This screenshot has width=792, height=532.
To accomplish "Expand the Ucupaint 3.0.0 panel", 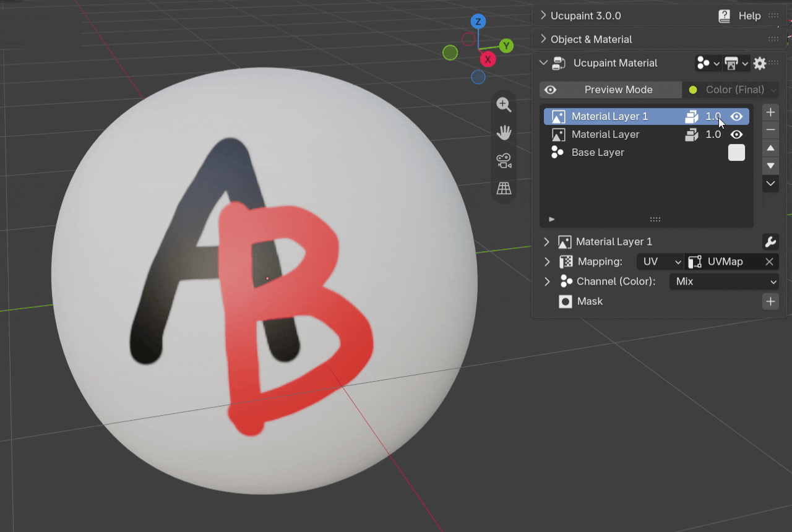I will tap(543, 15).
